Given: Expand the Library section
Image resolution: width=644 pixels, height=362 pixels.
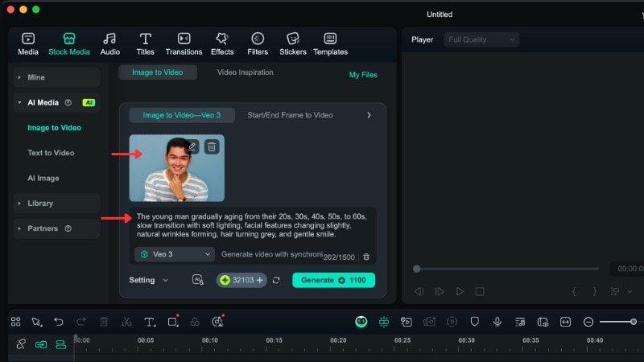Looking at the screenshot, I should (56, 204).
